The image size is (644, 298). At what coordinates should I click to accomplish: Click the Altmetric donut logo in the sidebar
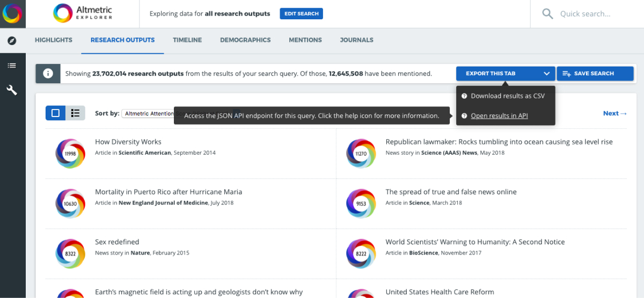tap(12, 14)
